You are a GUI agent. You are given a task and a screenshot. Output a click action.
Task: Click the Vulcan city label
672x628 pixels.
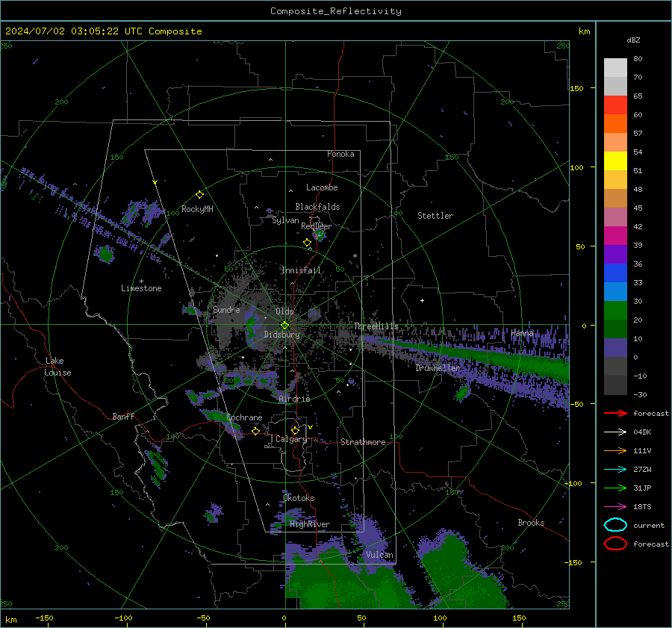pos(380,555)
